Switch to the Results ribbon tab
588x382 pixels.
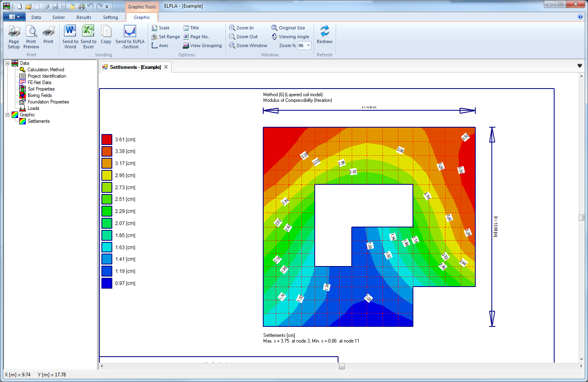click(x=84, y=17)
